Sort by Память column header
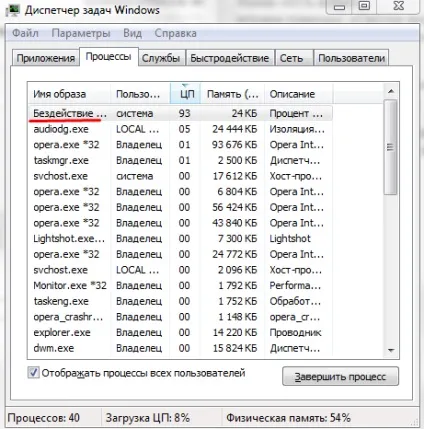Screen dimensions: 424x429 pyautogui.click(x=232, y=94)
